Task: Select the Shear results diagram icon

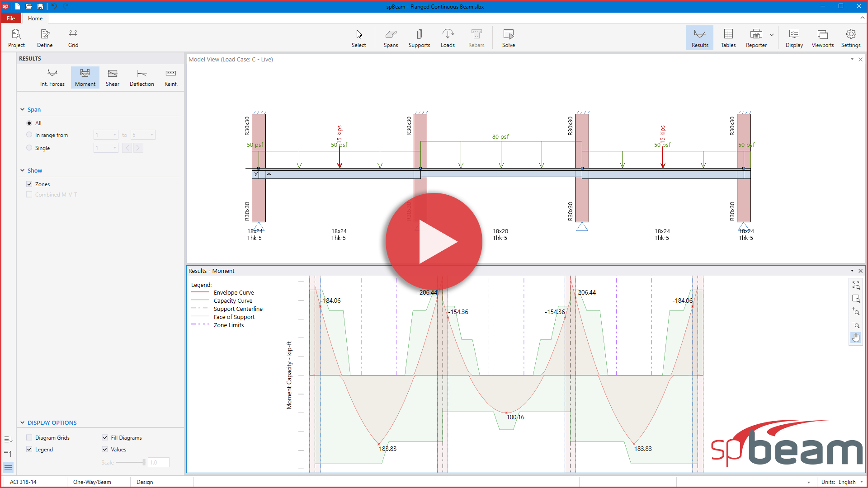Action: [112, 77]
